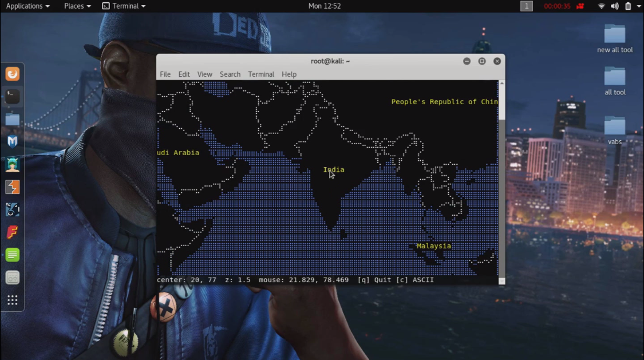
Task: Click 'z: 1.5' zoom status text
Action: click(x=238, y=280)
